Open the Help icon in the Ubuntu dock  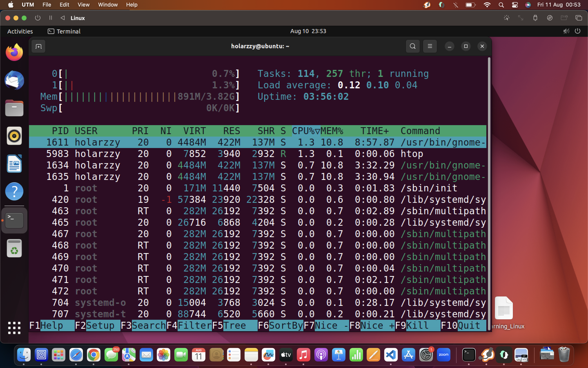(14, 191)
